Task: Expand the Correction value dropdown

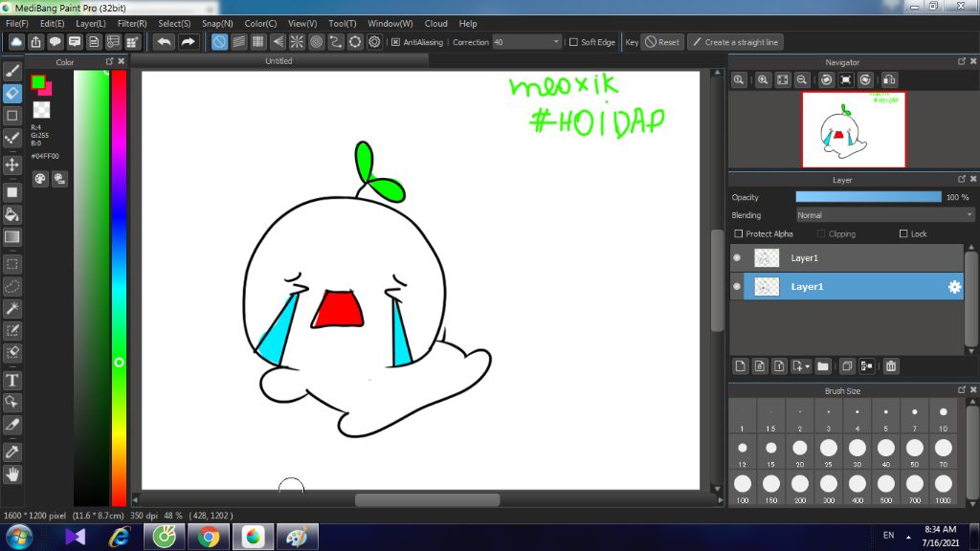Action: [x=556, y=42]
